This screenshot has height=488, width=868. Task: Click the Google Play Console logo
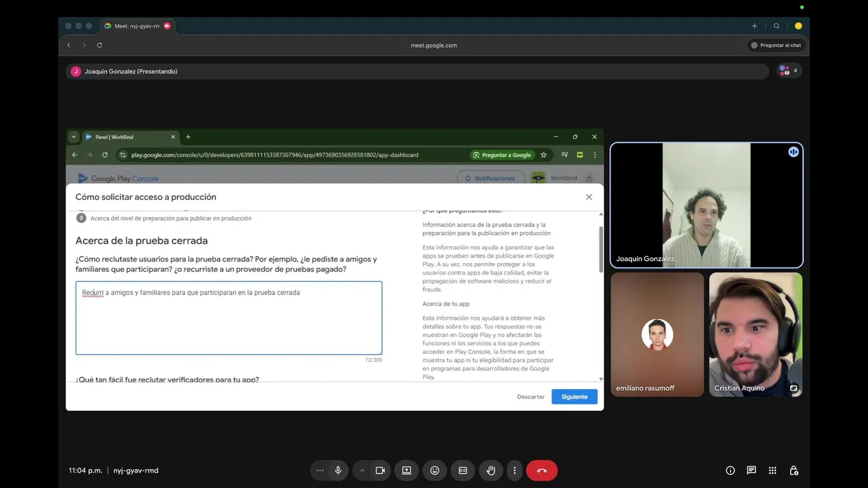pos(118,178)
